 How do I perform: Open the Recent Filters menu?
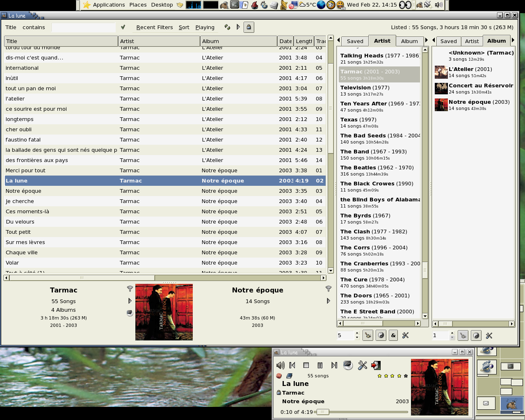(155, 27)
